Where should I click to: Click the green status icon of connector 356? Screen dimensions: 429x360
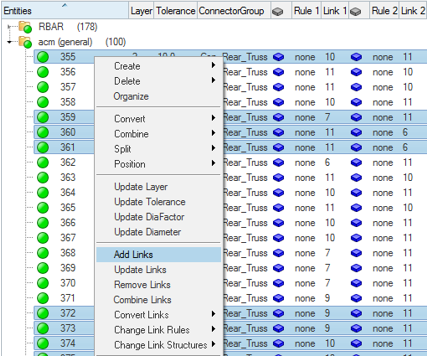[x=43, y=72]
